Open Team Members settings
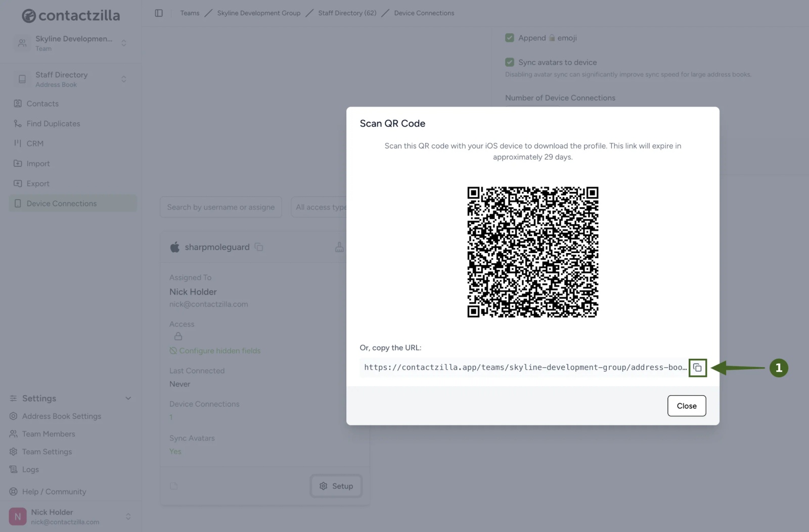The width and height of the screenshot is (809, 532). click(49, 434)
